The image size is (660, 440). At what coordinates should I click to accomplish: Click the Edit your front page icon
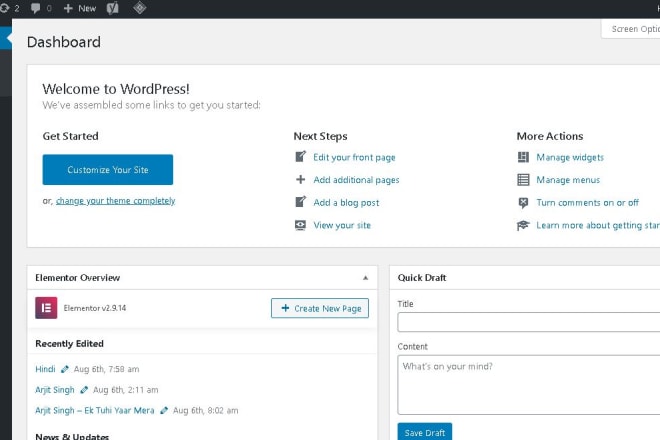[x=300, y=157]
